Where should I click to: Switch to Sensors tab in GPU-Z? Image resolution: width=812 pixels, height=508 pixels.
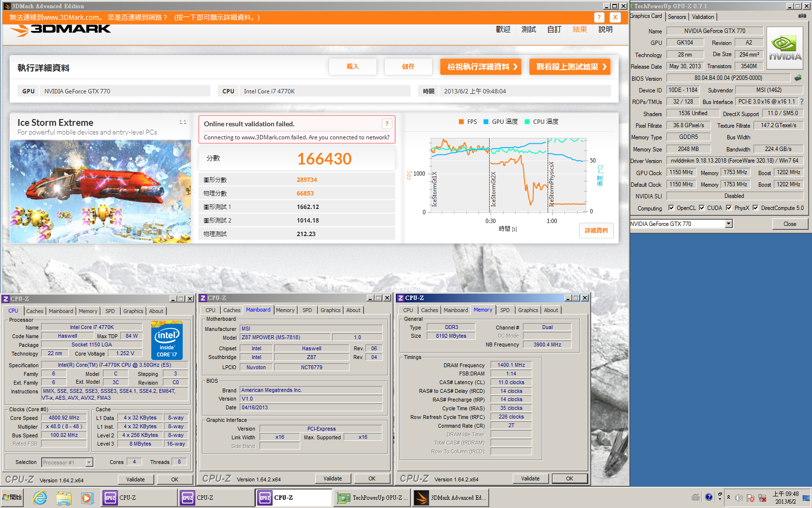677,17
